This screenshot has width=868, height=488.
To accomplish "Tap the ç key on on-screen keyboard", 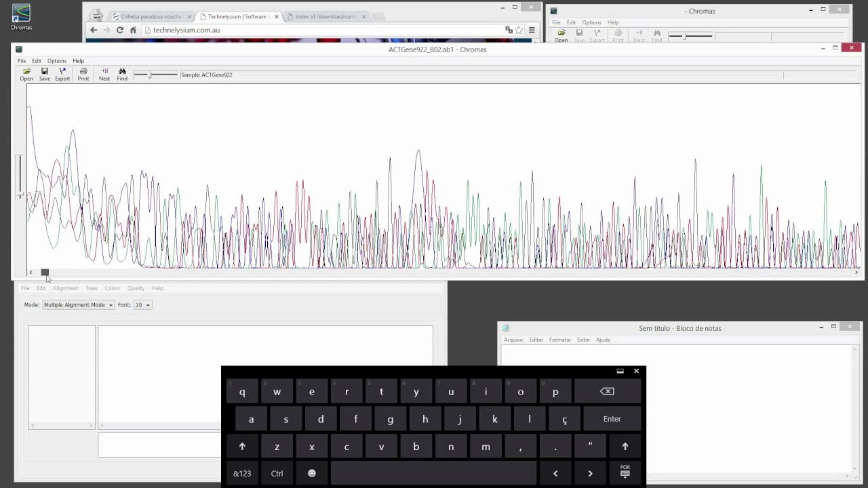I will 564,419.
